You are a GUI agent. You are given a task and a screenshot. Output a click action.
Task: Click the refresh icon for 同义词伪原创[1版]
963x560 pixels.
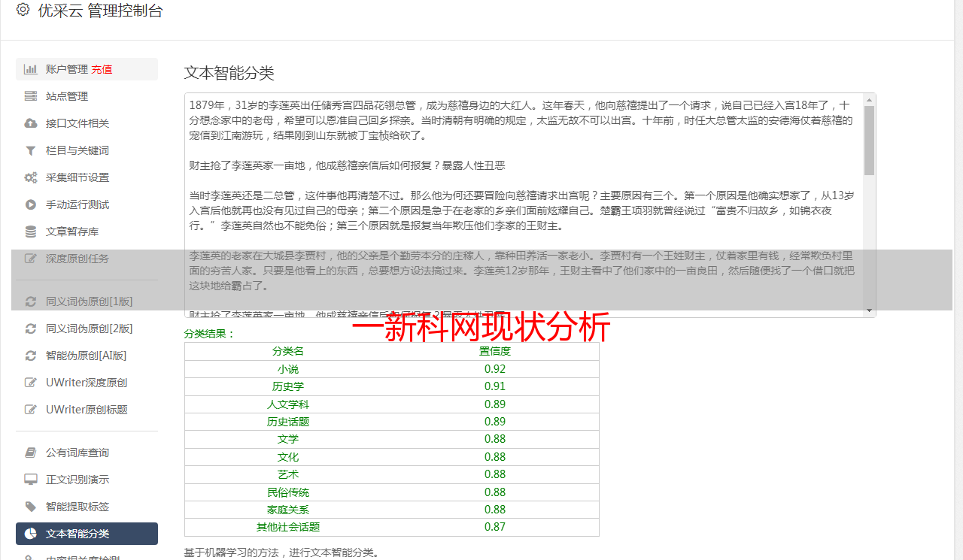pyautogui.click(x=31, y=301)
